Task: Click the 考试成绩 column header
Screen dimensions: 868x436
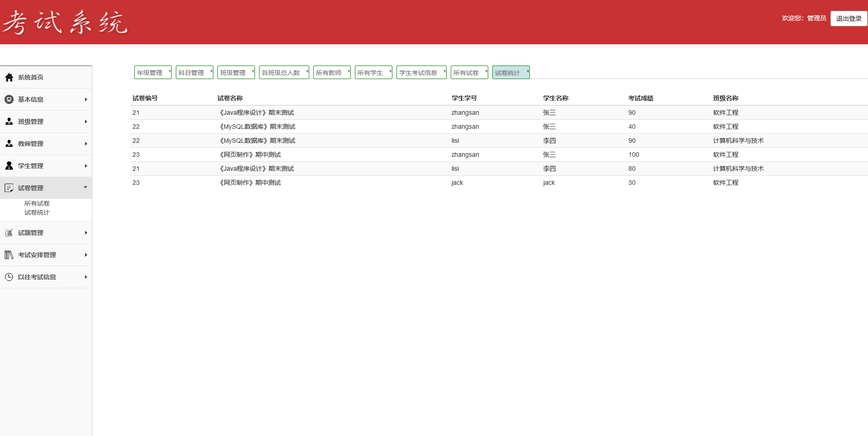Action: coord(641,98)
